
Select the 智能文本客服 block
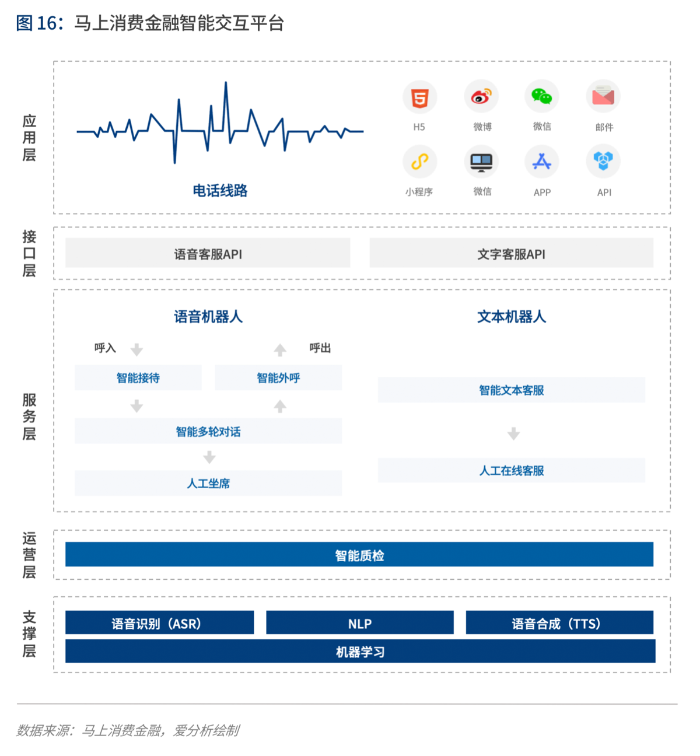tap(512, 390)
